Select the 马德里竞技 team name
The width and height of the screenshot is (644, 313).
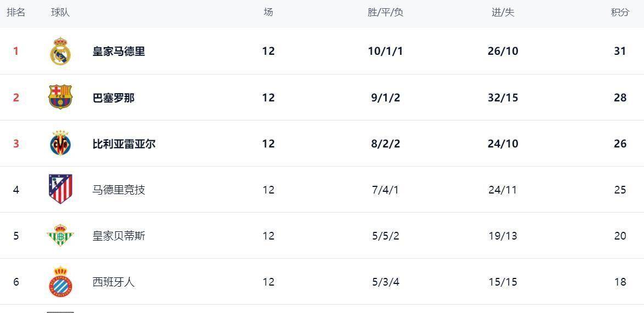point(119,190)
